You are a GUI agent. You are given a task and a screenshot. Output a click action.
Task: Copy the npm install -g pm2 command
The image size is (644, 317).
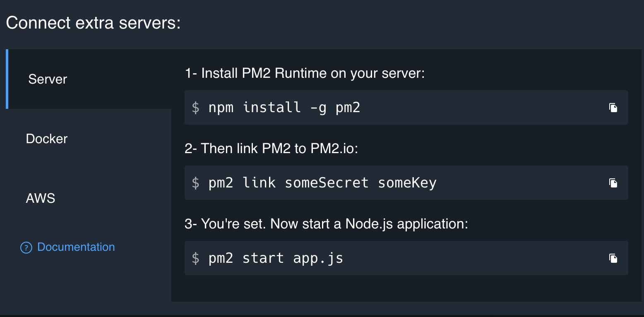coord(613,108)
